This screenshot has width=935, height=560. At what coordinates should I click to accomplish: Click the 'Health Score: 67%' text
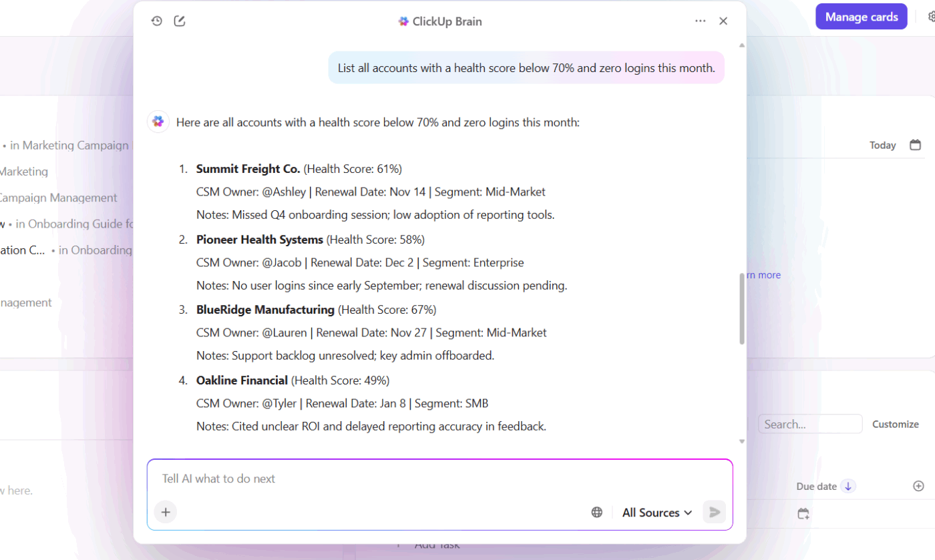[x=387, y=310]
